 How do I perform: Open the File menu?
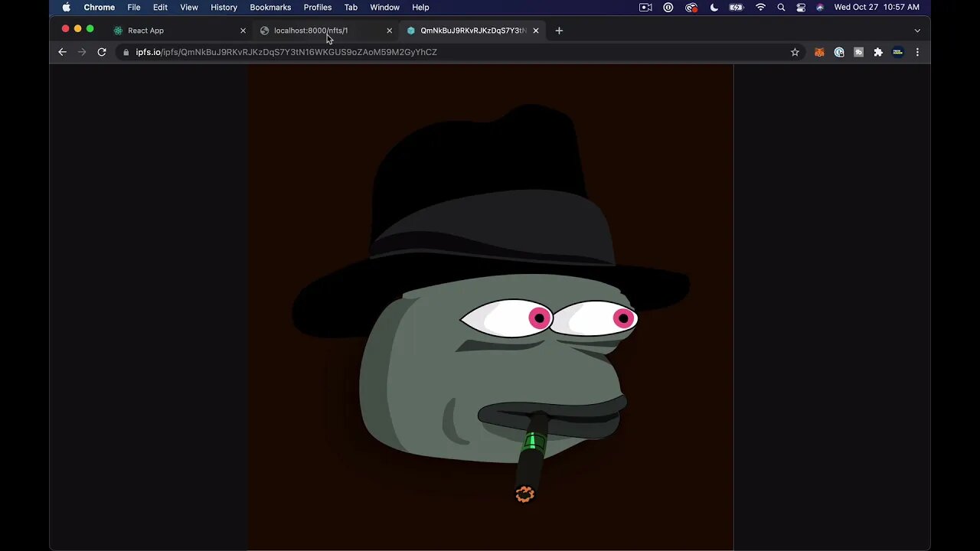click(134, 7)
